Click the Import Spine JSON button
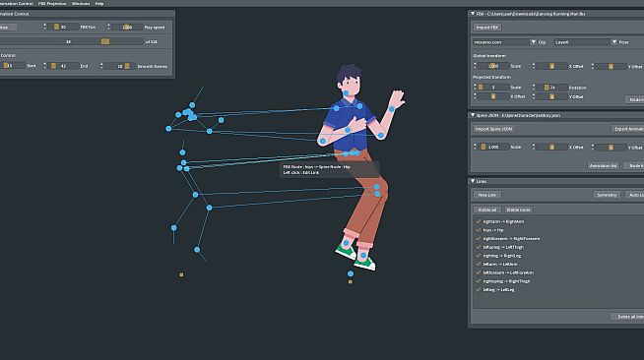The height and width of the screenshot is (360, 644). click(x=493, y=129)
